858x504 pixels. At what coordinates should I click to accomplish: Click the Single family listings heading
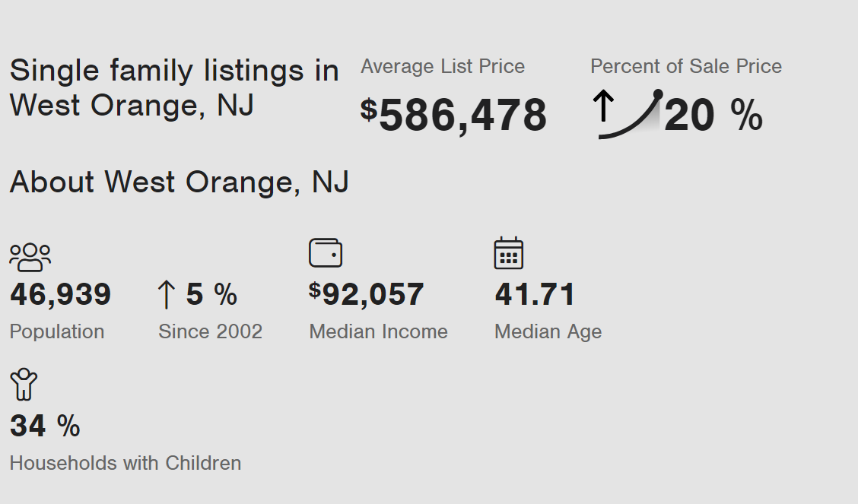(174, 87)
